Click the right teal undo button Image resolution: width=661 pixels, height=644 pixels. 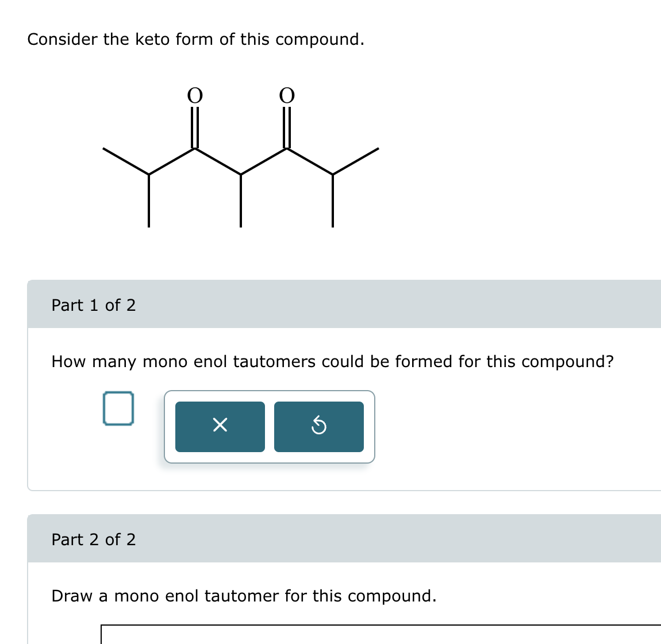pos(319,426)
